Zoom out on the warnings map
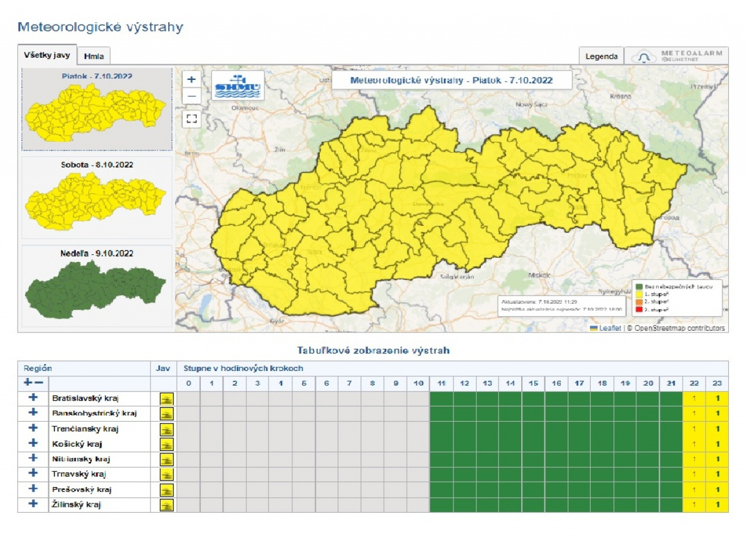 191,96
